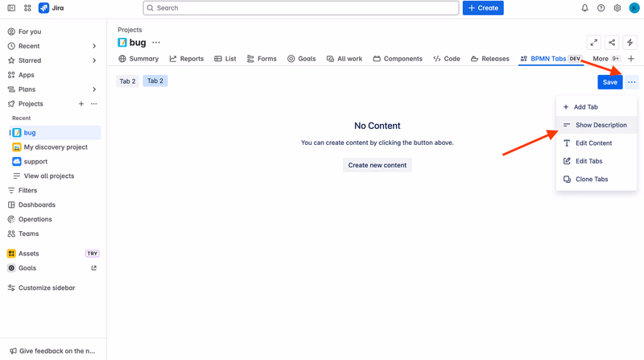The width and height of the screenshot is (644, 360).
Task: Open the help question mark icon
Action: point(601,8)
